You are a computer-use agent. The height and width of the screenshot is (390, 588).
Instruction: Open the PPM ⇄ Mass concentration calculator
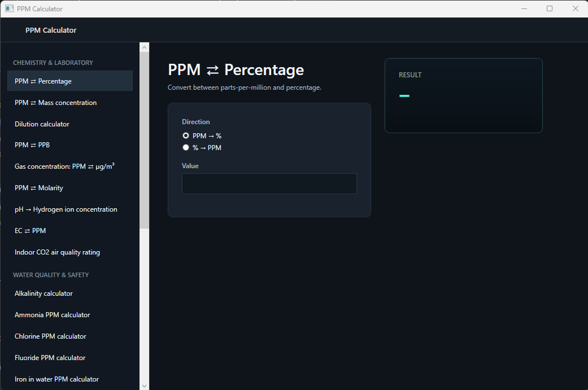point(69,102)
